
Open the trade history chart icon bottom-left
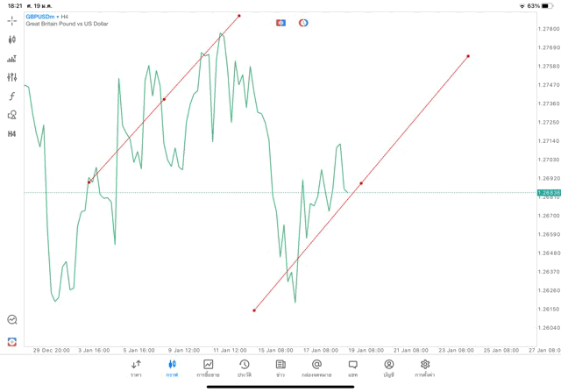click(x=12, y=320)
